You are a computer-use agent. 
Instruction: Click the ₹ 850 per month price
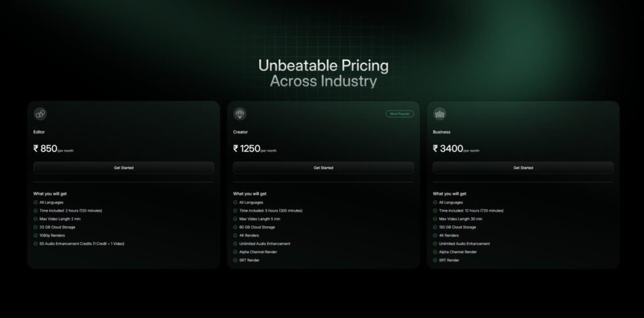[x=53, y=148]
